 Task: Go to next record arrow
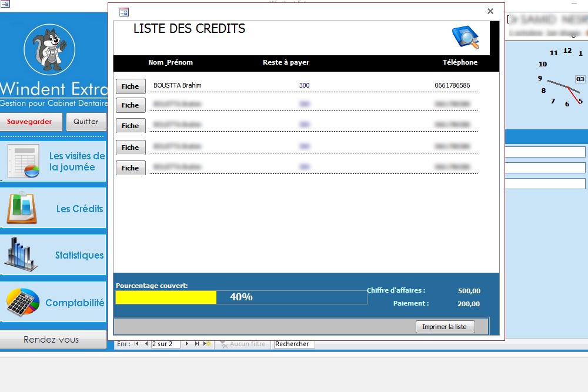click(187, 344)
